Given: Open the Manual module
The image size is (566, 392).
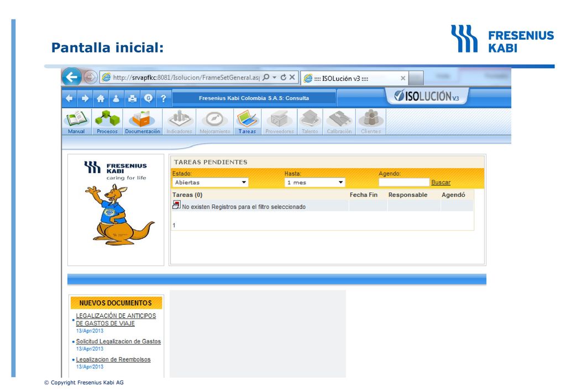Looking at the screenshot, I should [76, 122].
